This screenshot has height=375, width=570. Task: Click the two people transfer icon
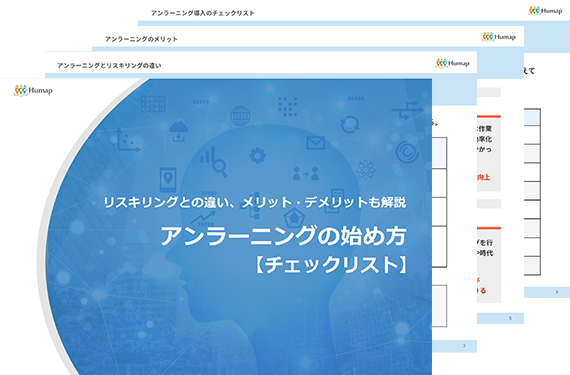coord(306,174)
